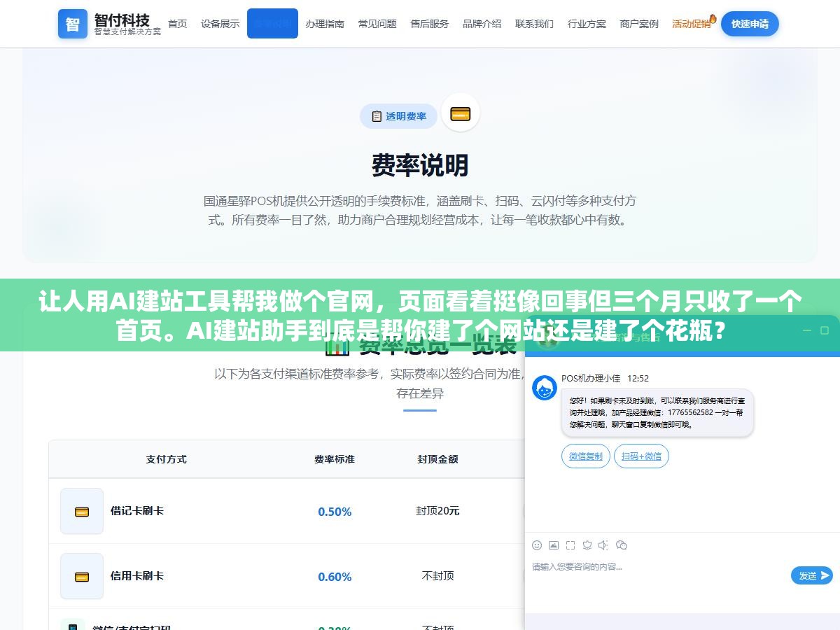Image resolution: width=840 pixels, height=630 pixels.
Task: Maximize the chat widget window
Action: (x=824, y=330)
